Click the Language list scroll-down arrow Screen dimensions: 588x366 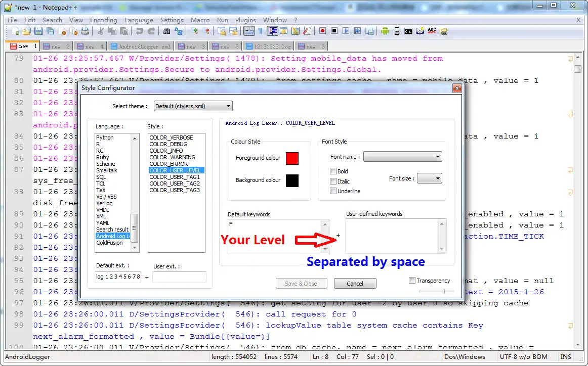[135, 248]
